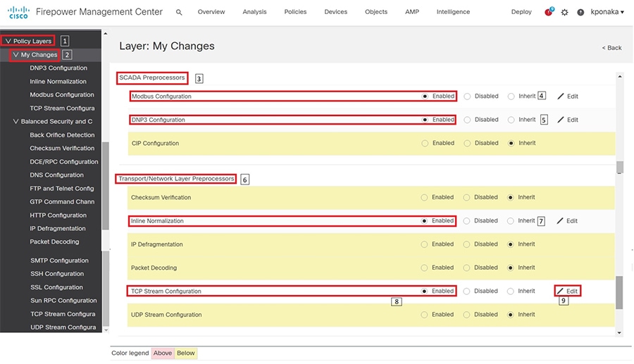Viewport: 634px width, 364px height.
Task: Enable the CIP Configuration preprocessor
Action: tap(425, 143)
